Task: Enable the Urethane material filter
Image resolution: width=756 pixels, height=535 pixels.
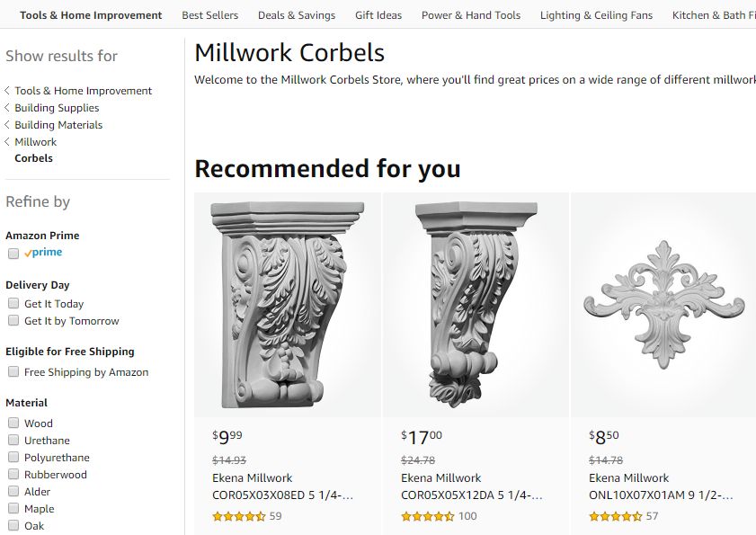Action: [x=13, y=440]
